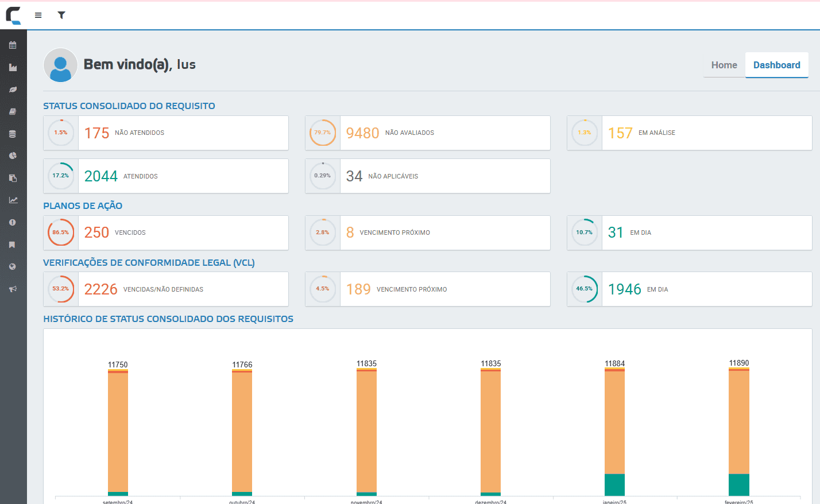
Task: Click the bar labeled 11884
Action: point(614,432)
